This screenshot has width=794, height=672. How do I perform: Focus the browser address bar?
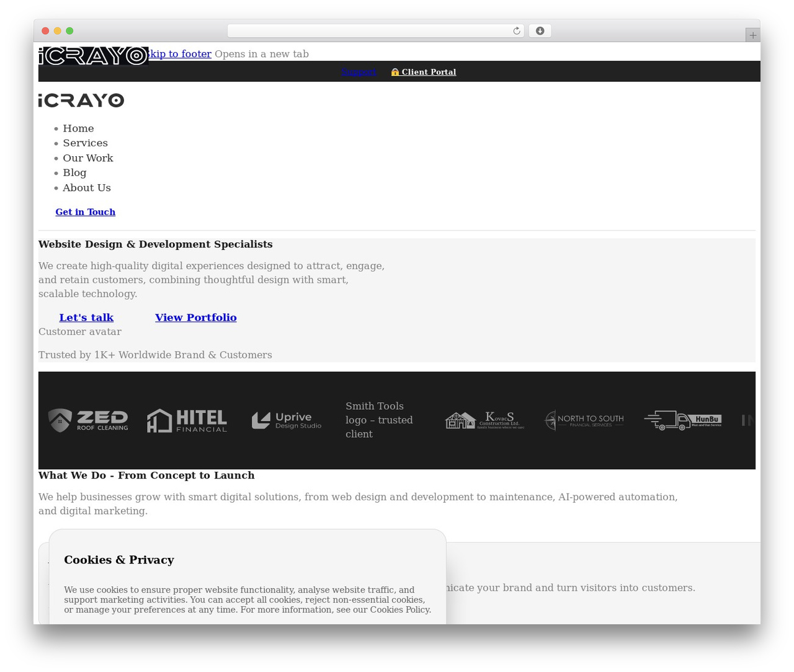coord(375,31)
